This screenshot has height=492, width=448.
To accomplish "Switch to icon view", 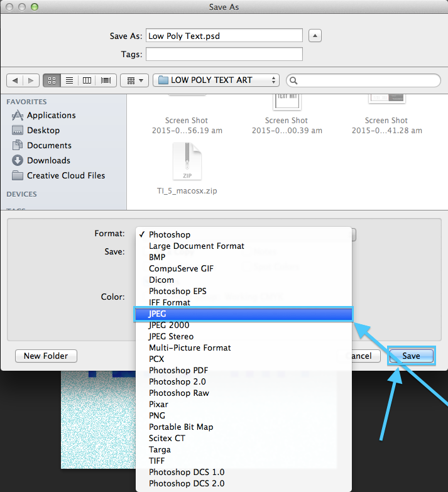I will (x=52, y=80).
